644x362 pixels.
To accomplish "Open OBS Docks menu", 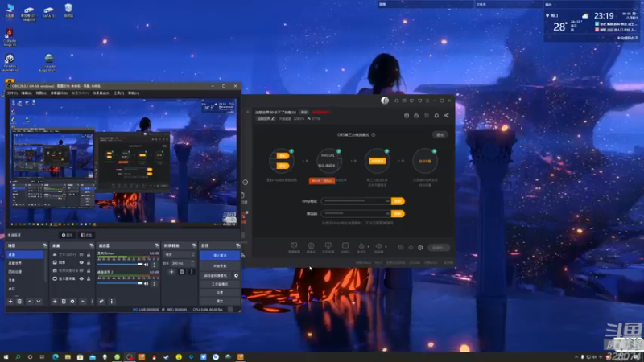I will point(59,93).
